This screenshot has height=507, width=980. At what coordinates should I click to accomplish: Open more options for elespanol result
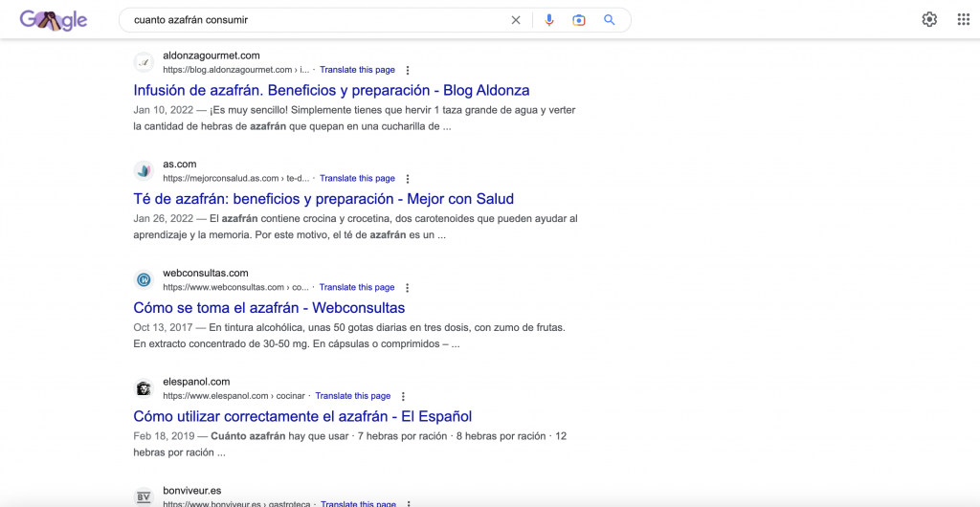(x=404, y=396)
